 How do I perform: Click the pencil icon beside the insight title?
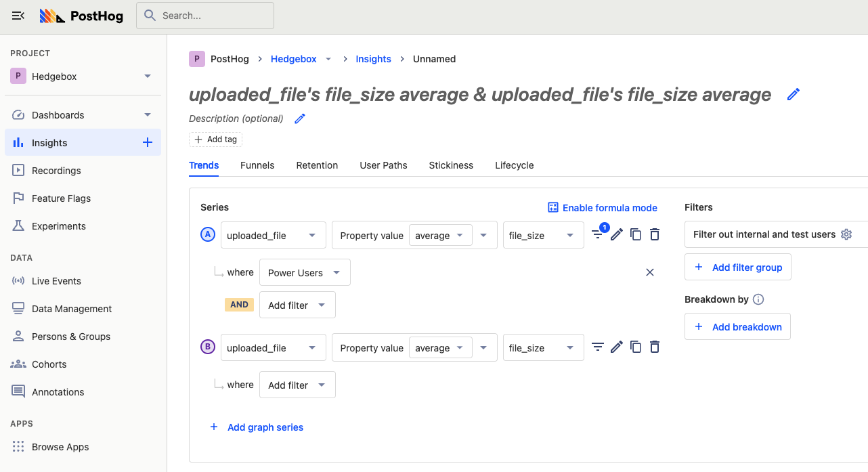coord(794,95)
